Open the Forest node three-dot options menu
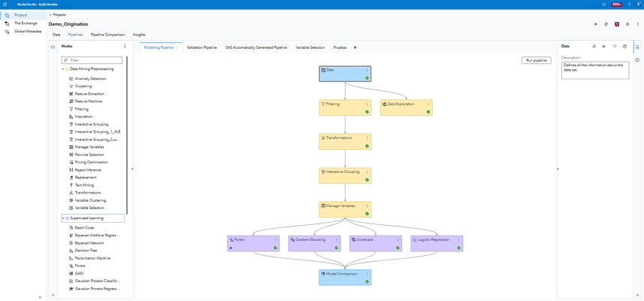644x301 pixels. coord(275,240)
